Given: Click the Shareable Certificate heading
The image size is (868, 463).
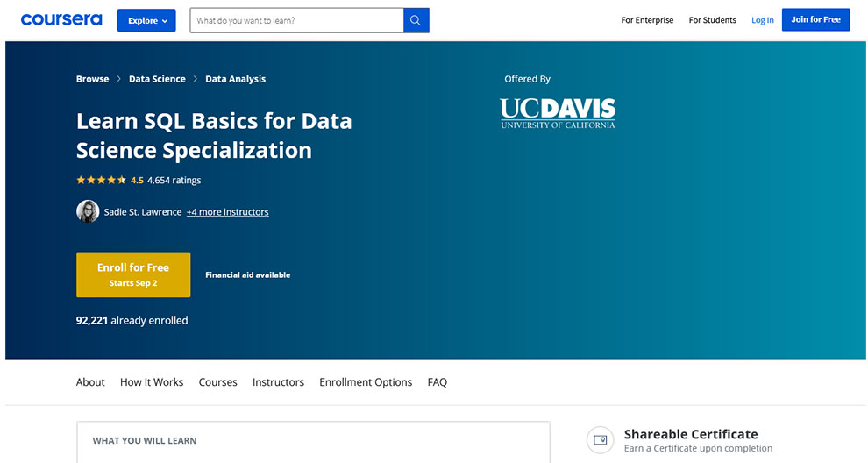Looking at the screenshot, I should pos(691,434).
